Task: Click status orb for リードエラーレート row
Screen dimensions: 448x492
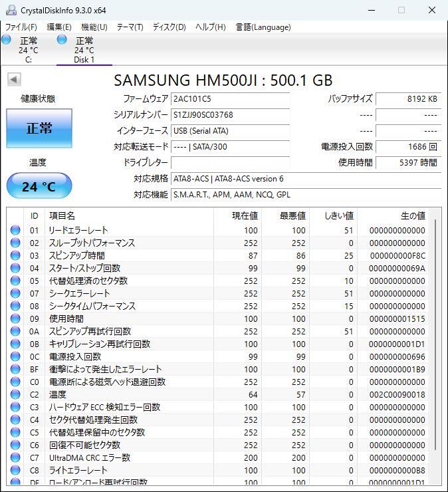Action: 15,230
